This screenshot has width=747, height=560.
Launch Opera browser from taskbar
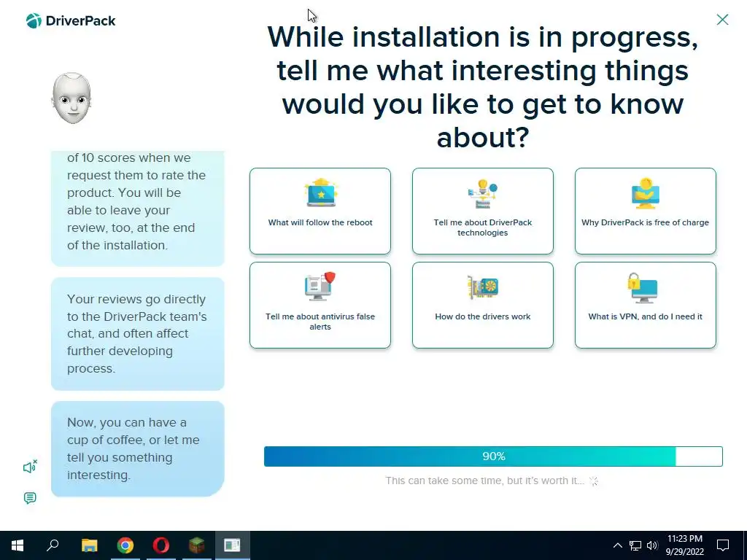pyautogui.click(x=161, y=545)
